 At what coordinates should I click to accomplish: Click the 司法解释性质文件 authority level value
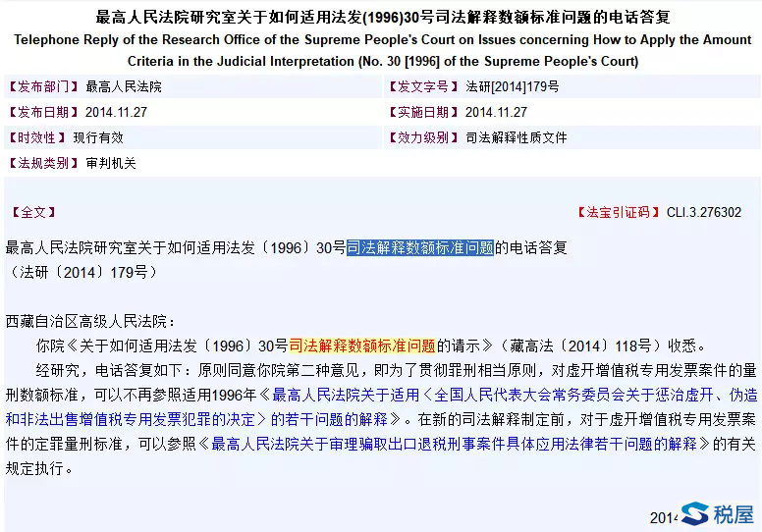pos(516,137)
